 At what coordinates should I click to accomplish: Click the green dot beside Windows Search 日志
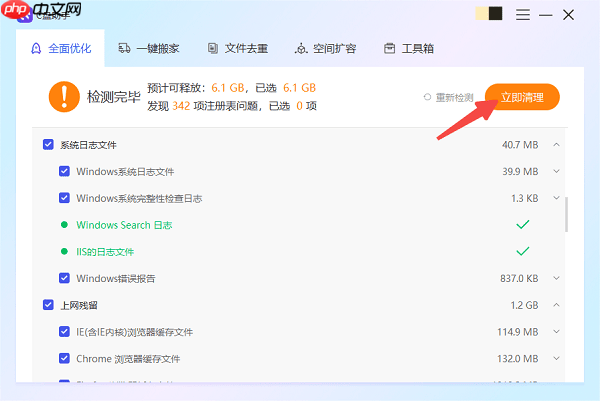(64, 225)
